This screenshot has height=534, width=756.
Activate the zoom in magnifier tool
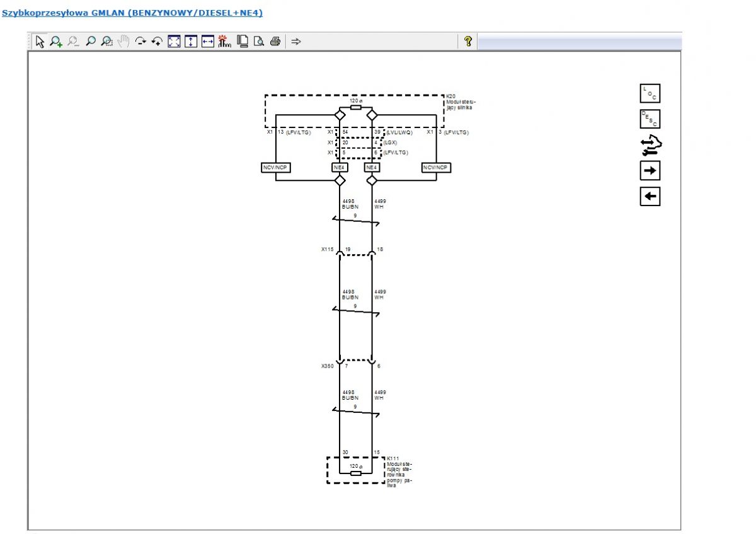pyautogui.click(x=56, y=42)
